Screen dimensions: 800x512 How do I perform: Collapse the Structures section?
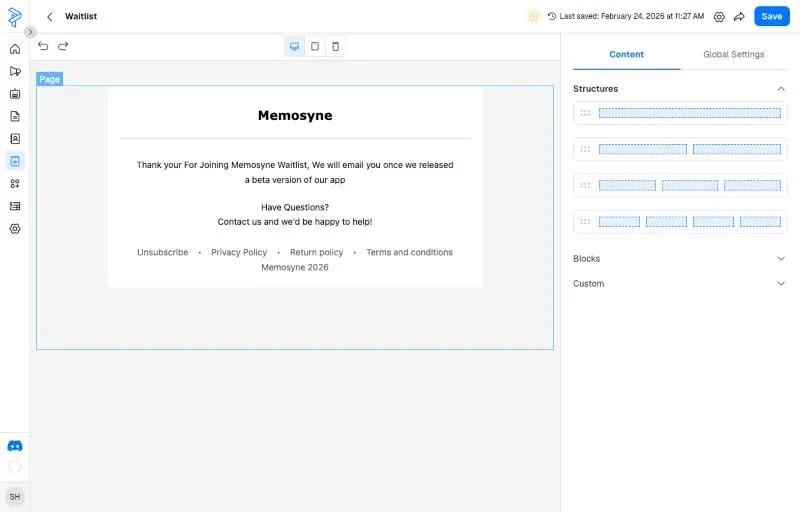pyautogui.click(x=781, y=89)
